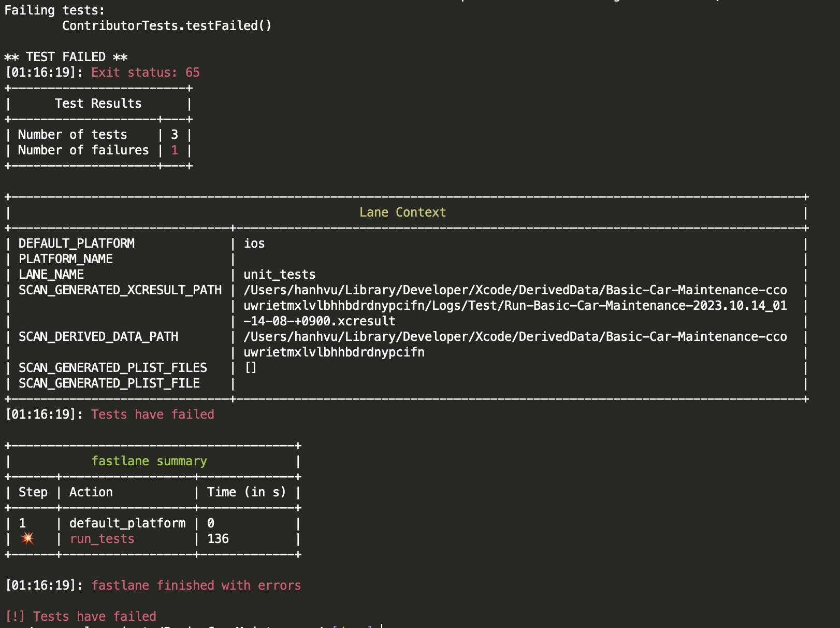The width and height of the screenshot is (840, 628).
Task: Click the red failure count '1'
Action: pos(175,150)
